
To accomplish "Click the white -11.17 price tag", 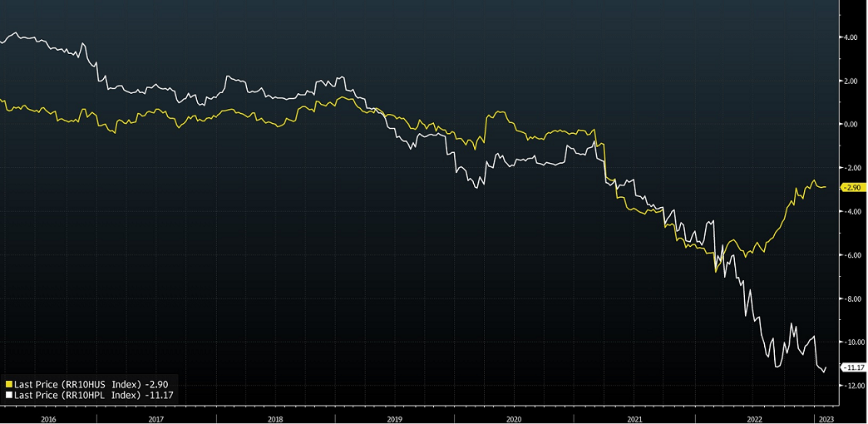I will click(x=854, y=367).
